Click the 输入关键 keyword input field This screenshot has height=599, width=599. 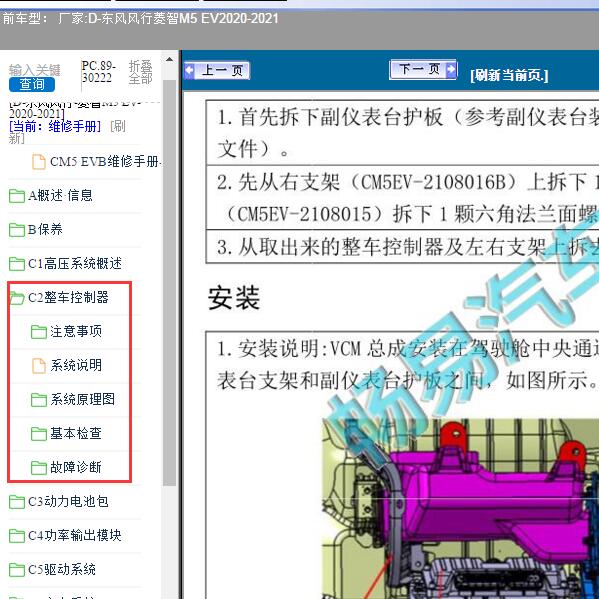click(x=34, y=70)
